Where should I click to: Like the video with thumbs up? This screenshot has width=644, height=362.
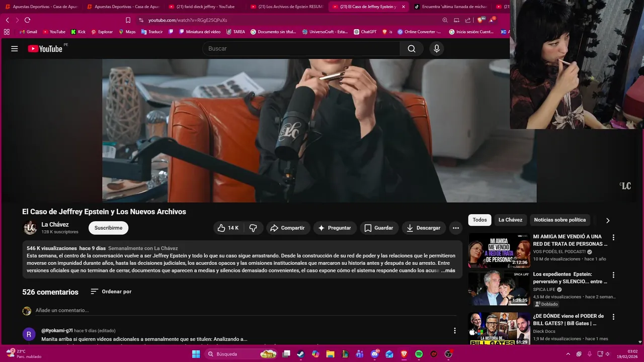228,228
